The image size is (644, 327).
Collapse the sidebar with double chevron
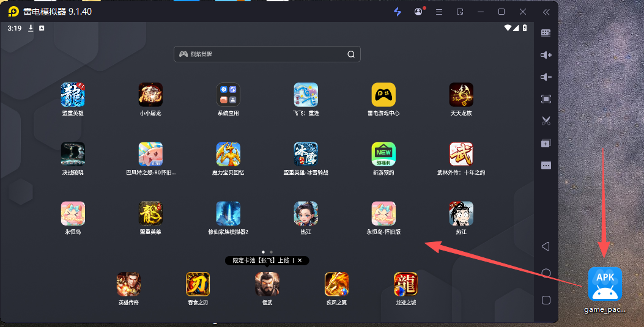(x=546, y=12)
